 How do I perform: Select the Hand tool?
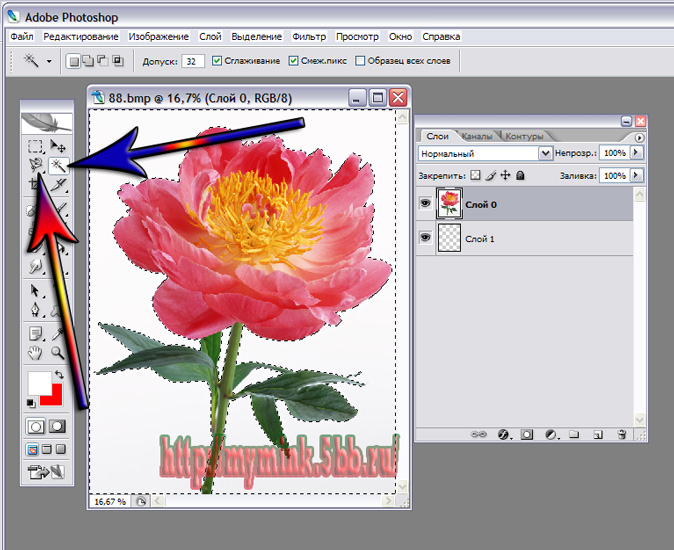click(35, 352)
